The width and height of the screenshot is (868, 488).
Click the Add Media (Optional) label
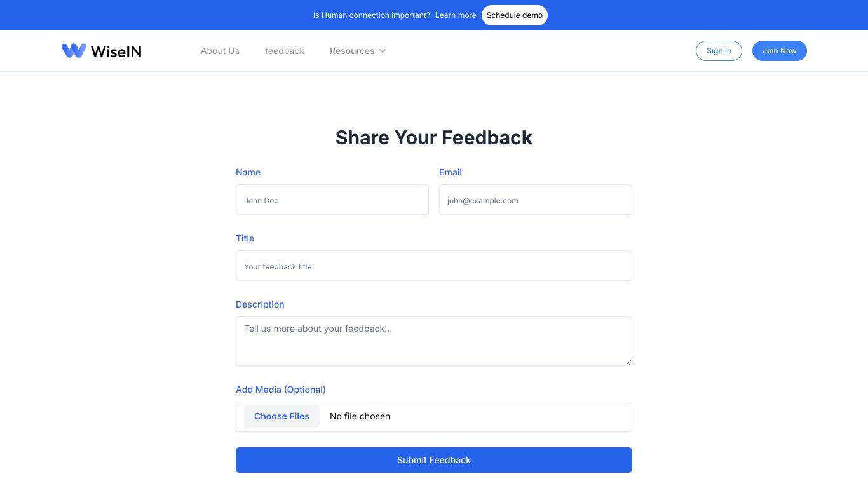tap(281, 390)
